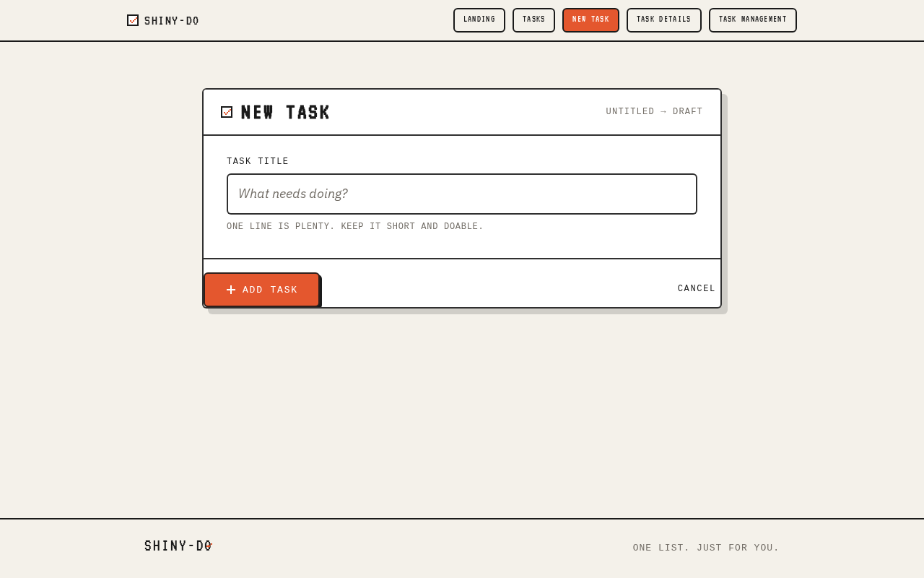Click the plus icon on Add Task button

point(231,290)
